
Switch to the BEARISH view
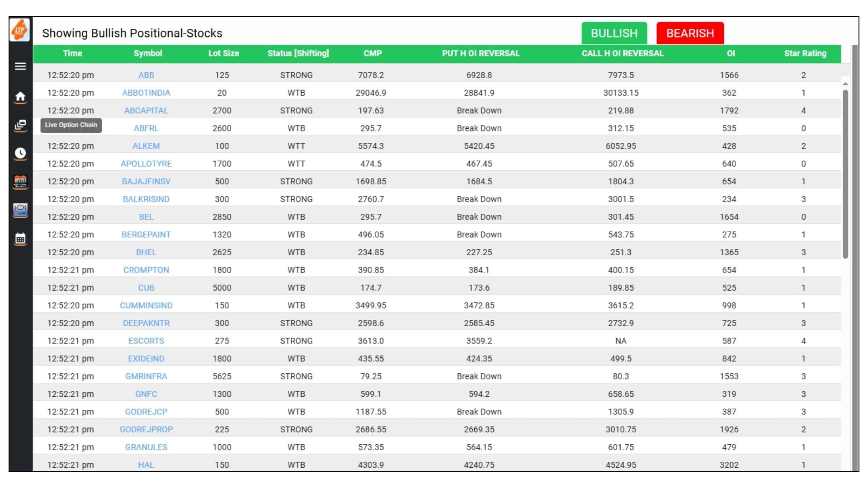tap(690, 33)
